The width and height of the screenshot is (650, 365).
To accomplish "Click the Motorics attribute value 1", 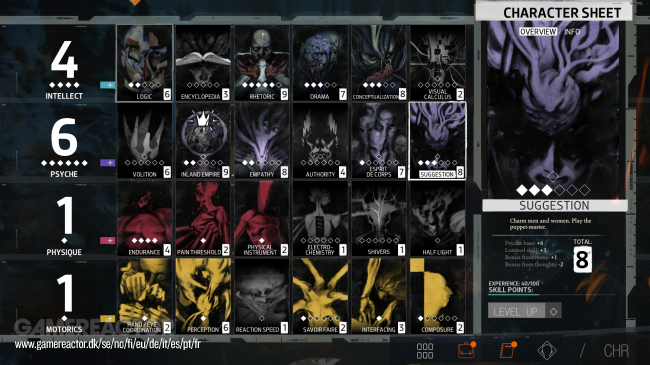I will pyautogui.click(x=64, y=294).
